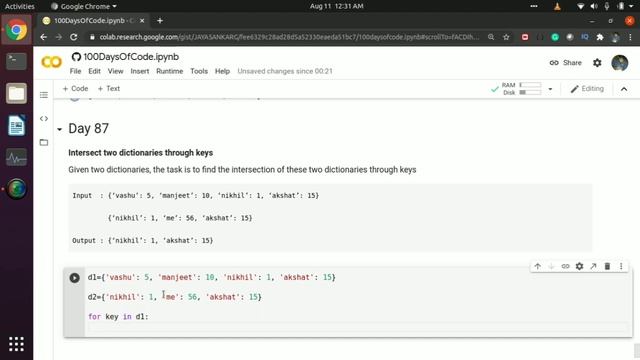Open volume icon in system tray
Image resolution: width=640 pixels, height=360 pixels.
(594, 6)
